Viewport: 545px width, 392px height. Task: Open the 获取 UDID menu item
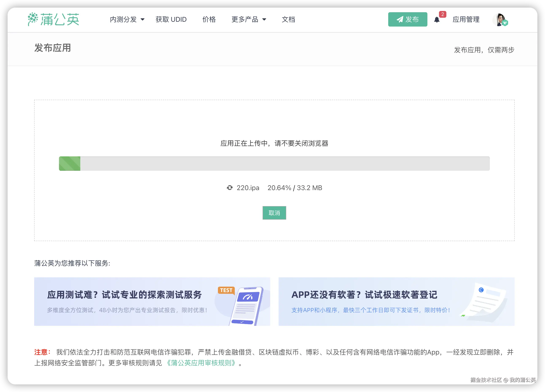click(x=171, y=19)
